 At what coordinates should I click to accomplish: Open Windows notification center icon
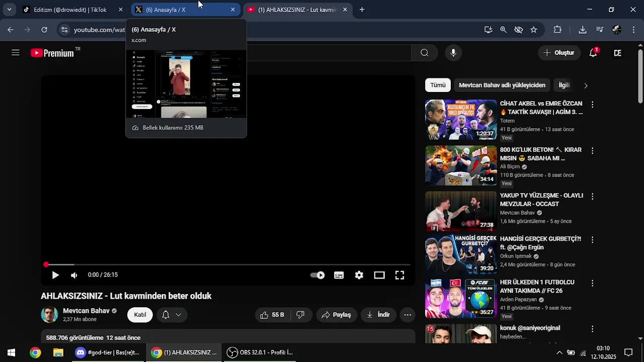click(628, 352)
